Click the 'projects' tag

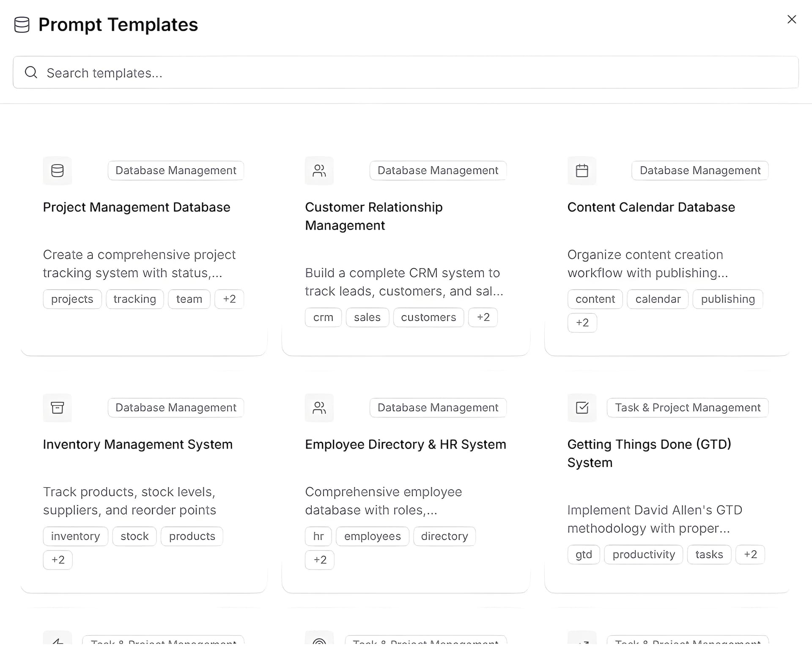click(72, 299)
